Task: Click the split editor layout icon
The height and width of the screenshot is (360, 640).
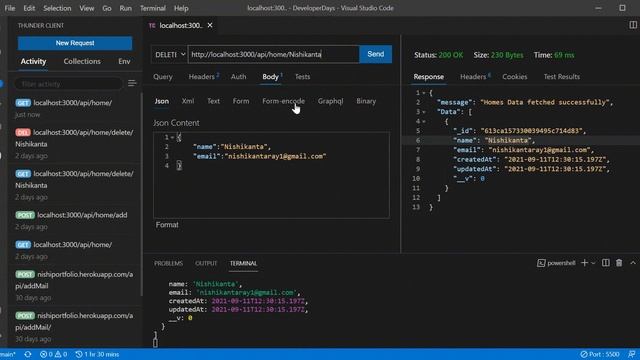Action: pyautogui.click(x=633, y=25)
